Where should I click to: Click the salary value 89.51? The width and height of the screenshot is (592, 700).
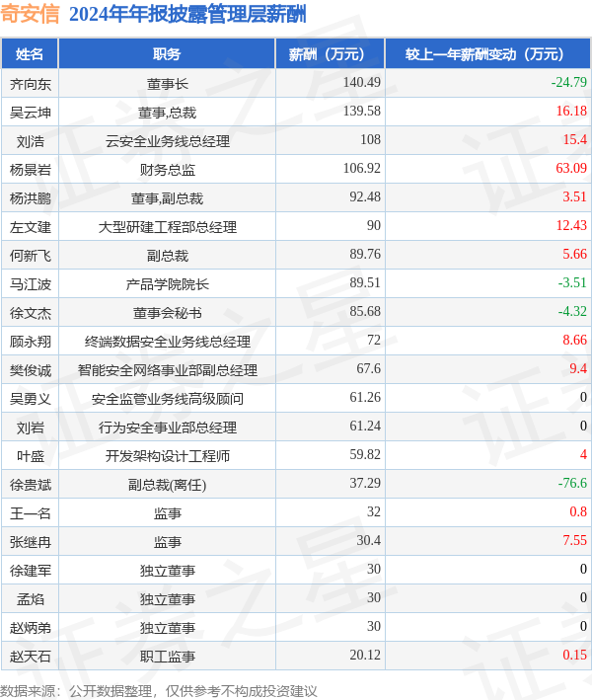pos(365,282)
